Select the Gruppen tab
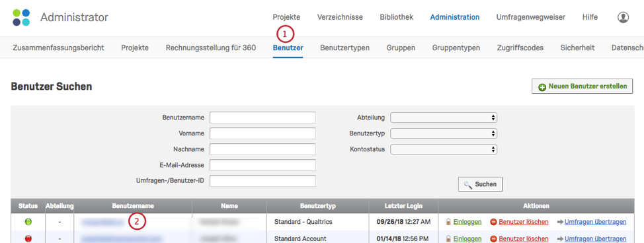This screenshot has width=644, height=243. (x=401, y=48)
